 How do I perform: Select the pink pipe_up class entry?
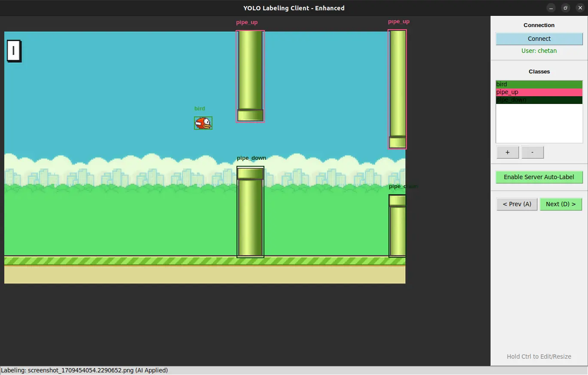click(539, 92)
